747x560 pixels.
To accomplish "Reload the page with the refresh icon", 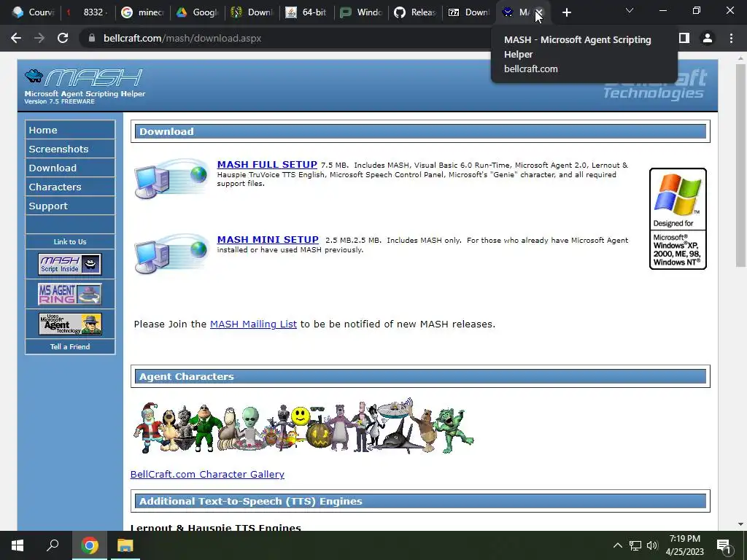I will click(x=63, y=38).
